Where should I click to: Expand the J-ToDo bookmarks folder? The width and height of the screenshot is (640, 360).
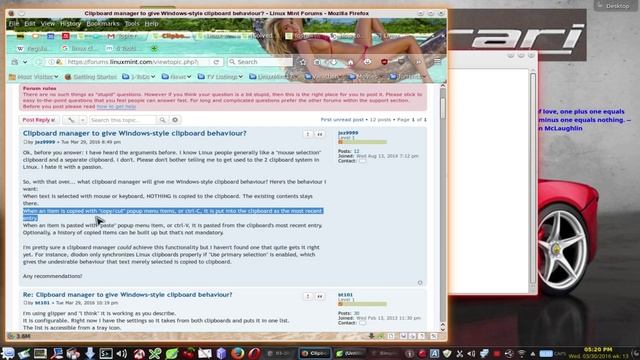point(139,77)
